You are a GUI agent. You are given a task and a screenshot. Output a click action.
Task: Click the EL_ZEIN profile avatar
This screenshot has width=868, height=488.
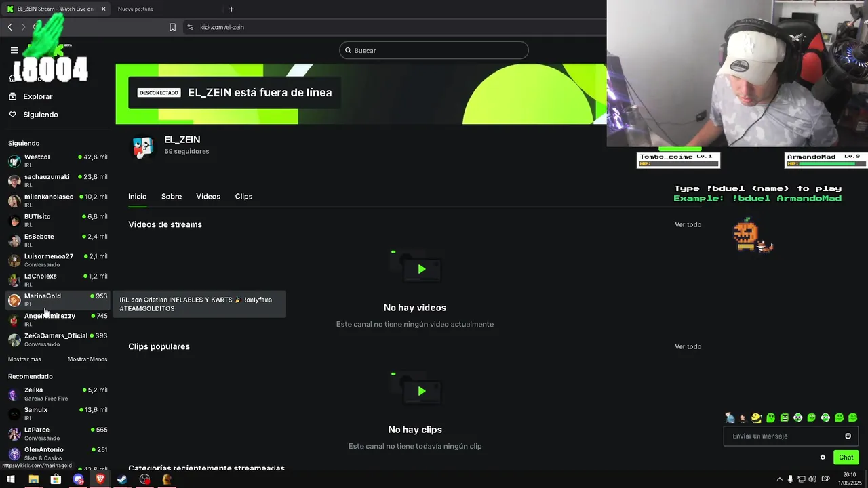click(x=143, y=146)
